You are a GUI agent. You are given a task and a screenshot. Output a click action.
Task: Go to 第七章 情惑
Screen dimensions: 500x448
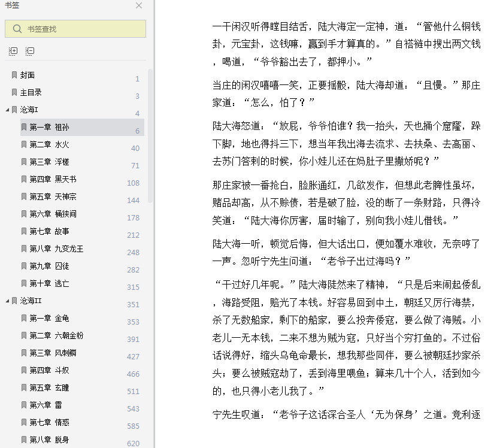tap(49, 422)
